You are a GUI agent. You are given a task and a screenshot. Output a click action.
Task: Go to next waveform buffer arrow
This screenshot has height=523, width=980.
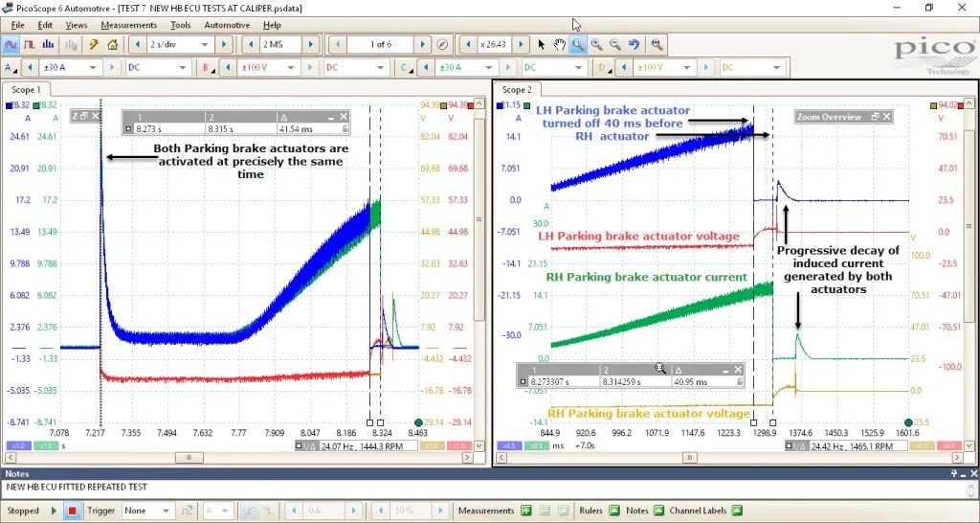[422, 44]
